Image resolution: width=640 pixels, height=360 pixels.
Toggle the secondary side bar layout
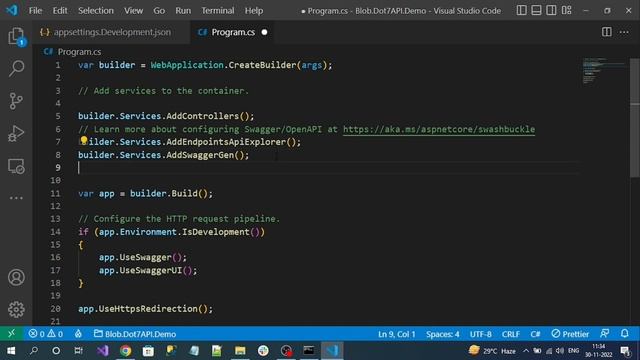coord(551,10)
